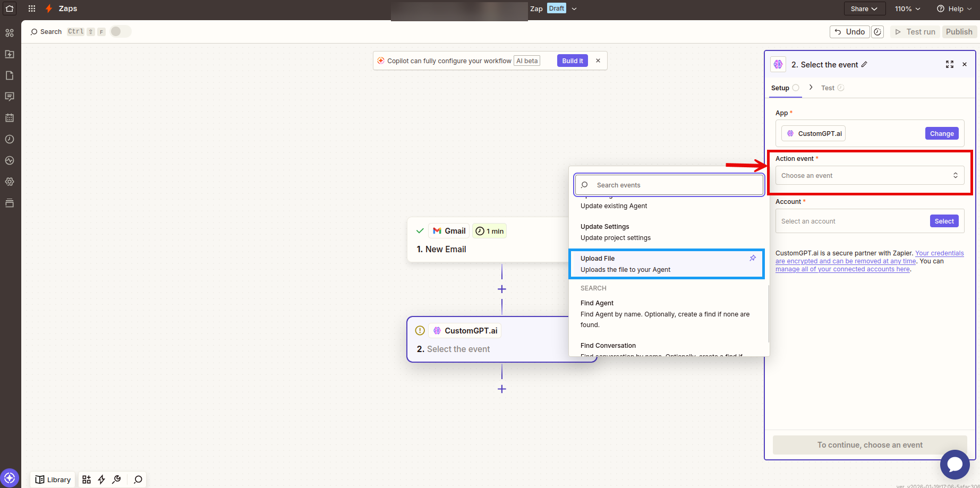Open the Your credentials are encrypted link
This screenshot has width=980, height=488.
pyautogui.click(x=870, y=257)
